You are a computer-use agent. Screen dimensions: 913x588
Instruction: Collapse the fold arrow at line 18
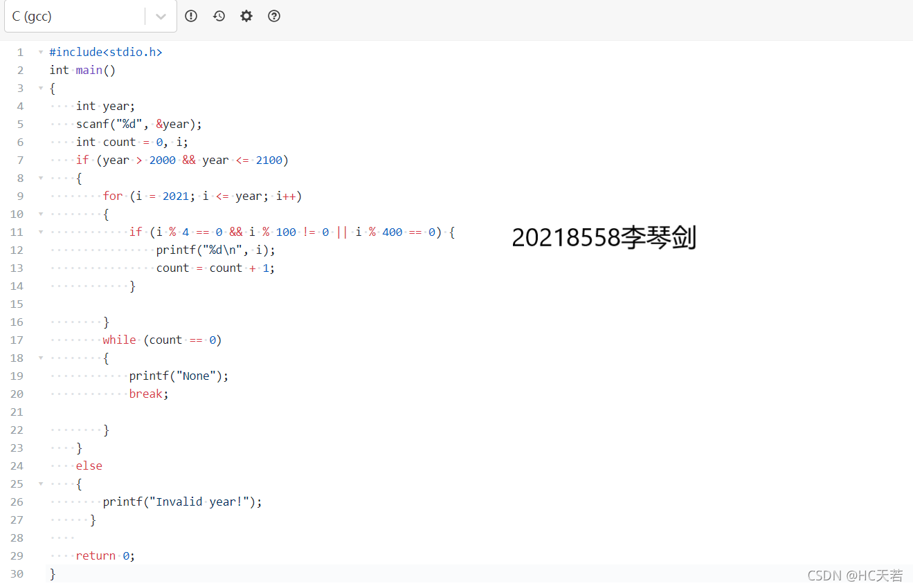(x=41, y=358)
